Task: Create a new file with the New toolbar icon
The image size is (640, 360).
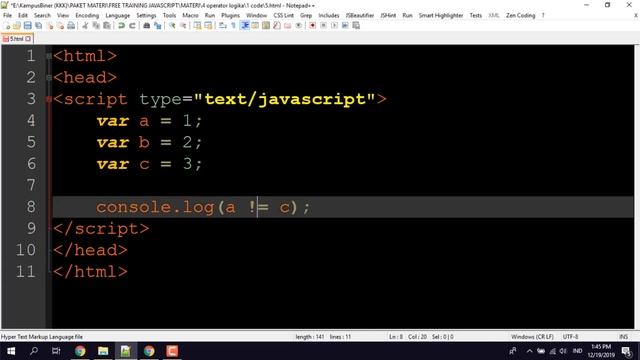Action: pos(7,25)
